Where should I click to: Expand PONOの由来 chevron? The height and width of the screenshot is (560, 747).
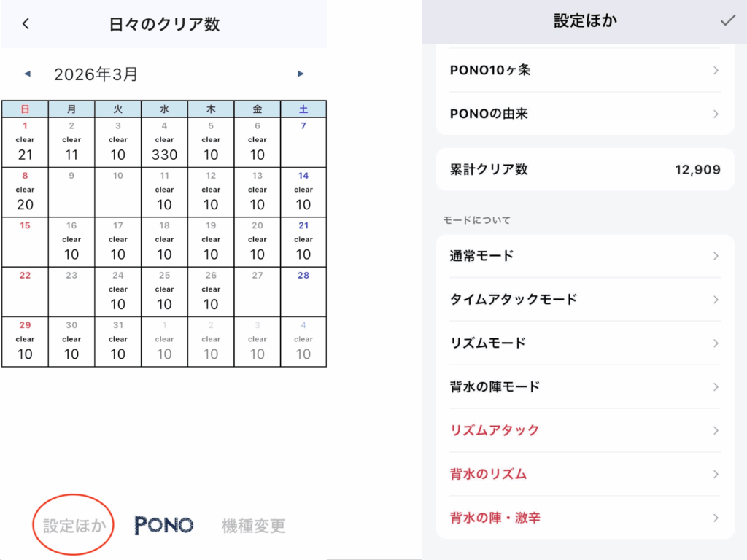pyautogui.click(x=716, y=114)
